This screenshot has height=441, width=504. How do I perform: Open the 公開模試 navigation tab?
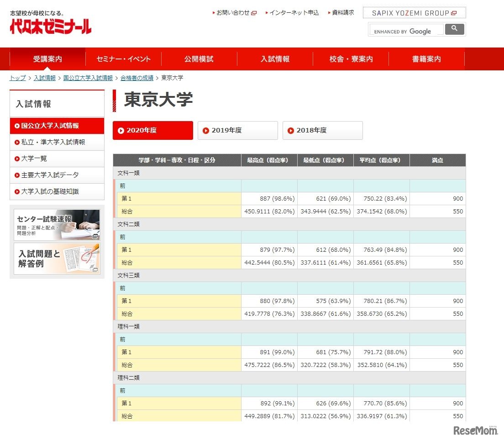tap(199, 58)
